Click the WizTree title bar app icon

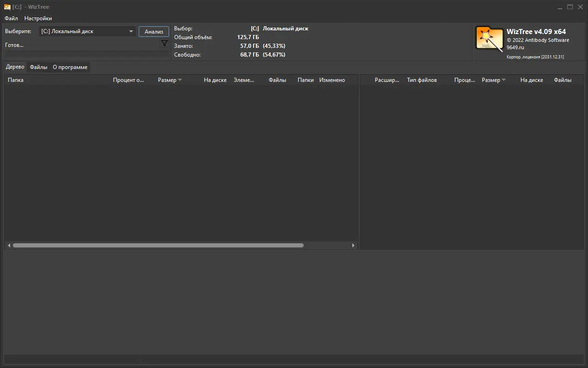pos(7,7)
